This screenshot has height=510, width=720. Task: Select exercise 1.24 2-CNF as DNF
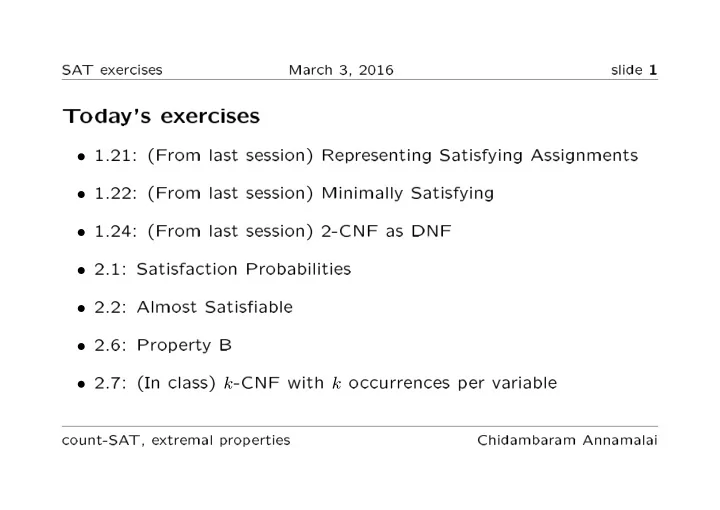(x=273, y=231)
